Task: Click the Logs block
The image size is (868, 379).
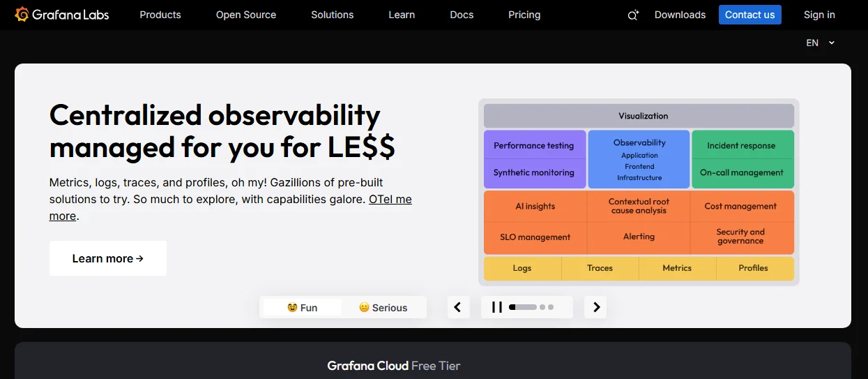Action: point(522,268)
